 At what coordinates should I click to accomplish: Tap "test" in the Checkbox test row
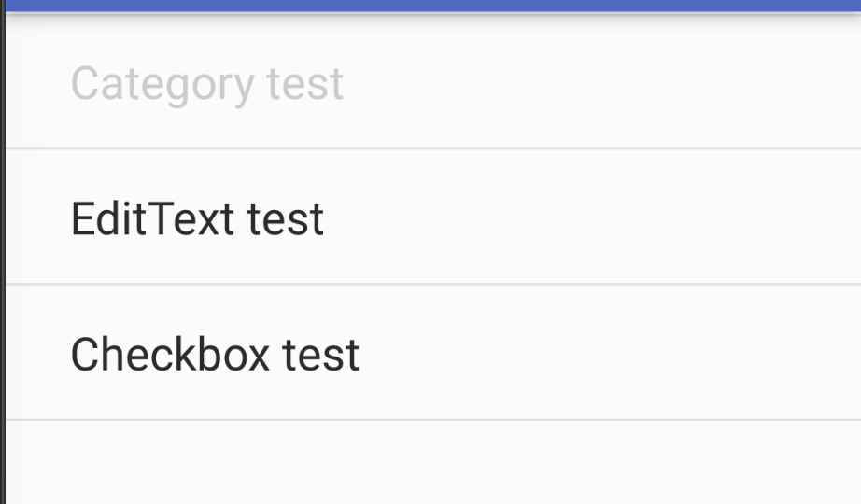320,356
